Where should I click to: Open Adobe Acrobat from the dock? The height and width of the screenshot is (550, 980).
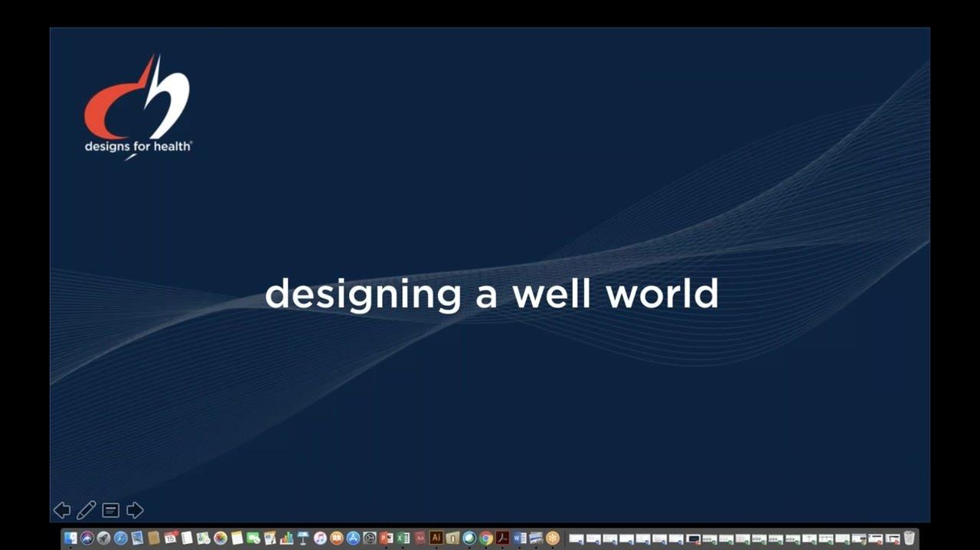coord(502,539)
